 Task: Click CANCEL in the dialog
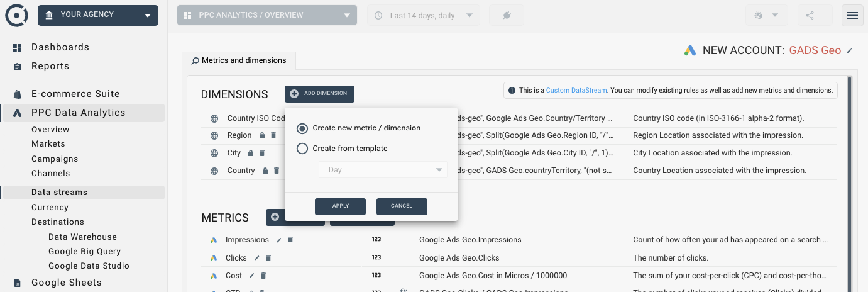pos(402,206)
